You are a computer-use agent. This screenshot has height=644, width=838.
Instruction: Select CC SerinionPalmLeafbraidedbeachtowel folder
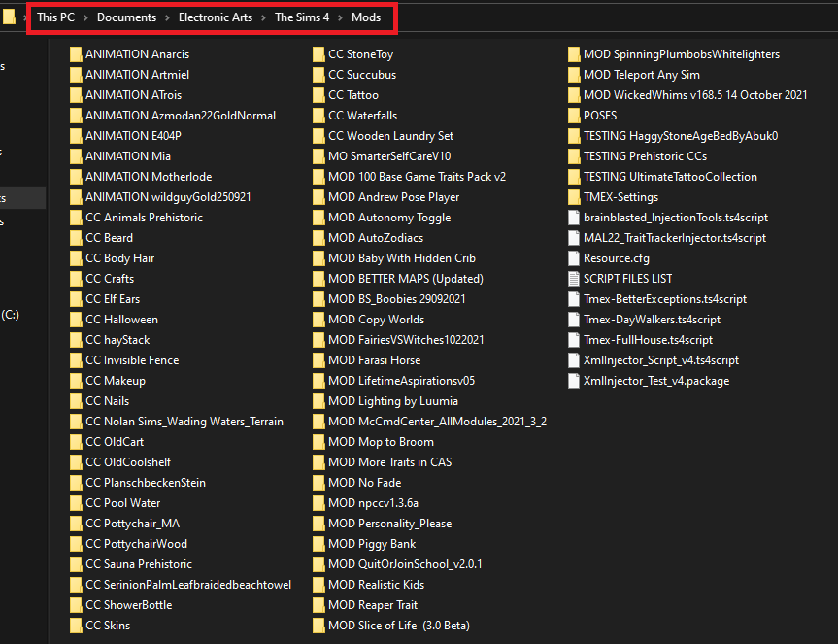pos(181,585)
